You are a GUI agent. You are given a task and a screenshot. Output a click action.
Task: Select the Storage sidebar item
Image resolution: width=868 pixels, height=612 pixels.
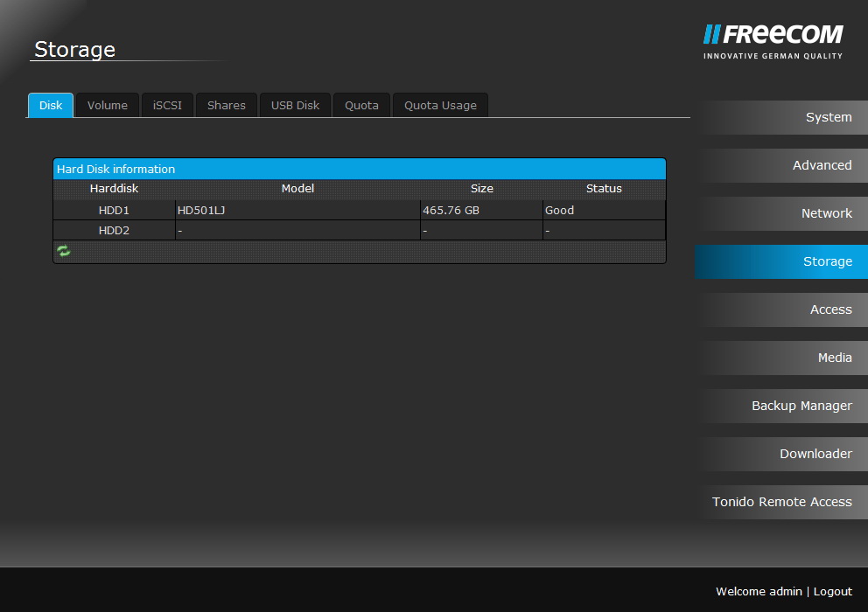[x=781, y=261]
